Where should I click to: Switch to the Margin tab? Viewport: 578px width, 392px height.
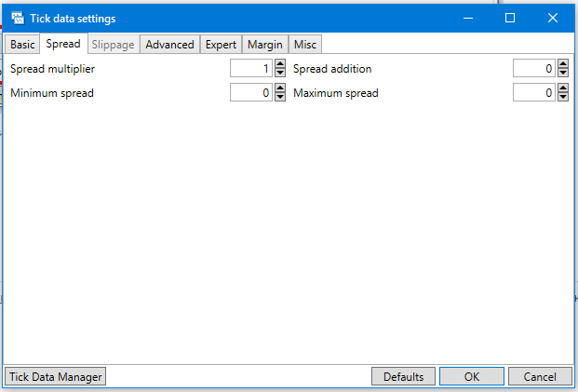pos(265,45)
